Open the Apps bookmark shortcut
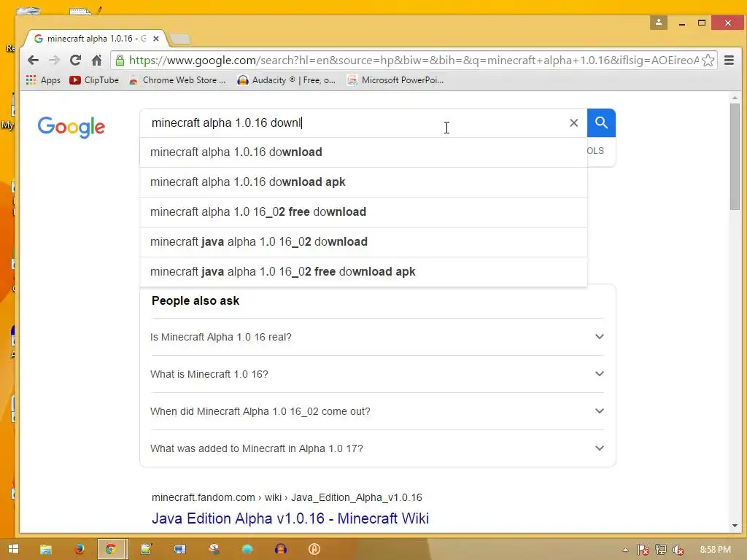Screen dimensions: 747x560 43,80
